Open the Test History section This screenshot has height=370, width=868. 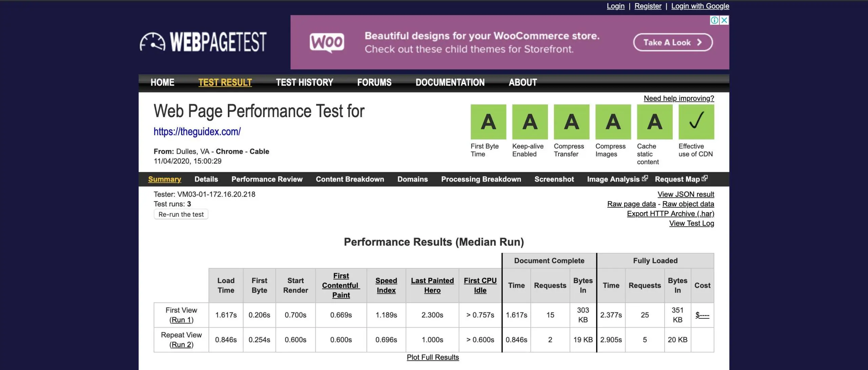click(x=304, y=82)
